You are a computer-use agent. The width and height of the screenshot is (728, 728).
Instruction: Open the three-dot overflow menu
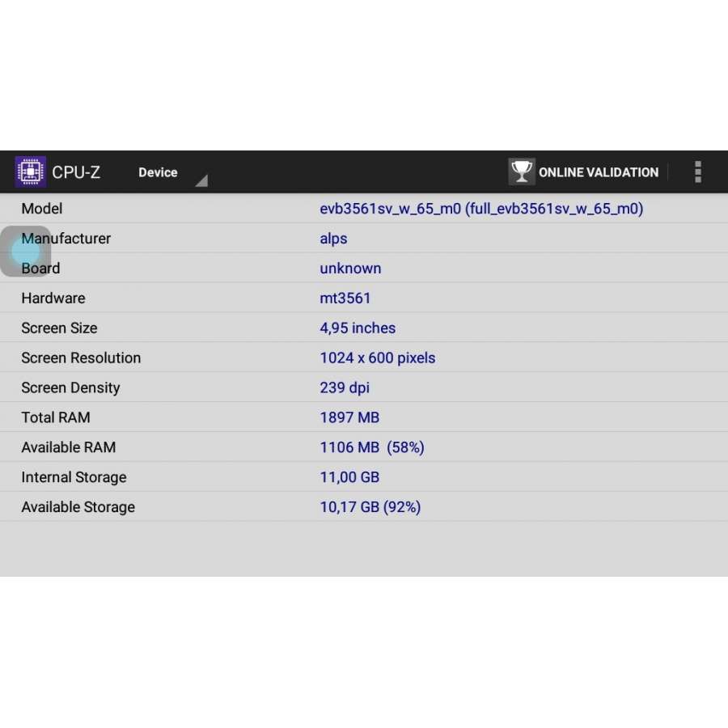click(697, 171)
